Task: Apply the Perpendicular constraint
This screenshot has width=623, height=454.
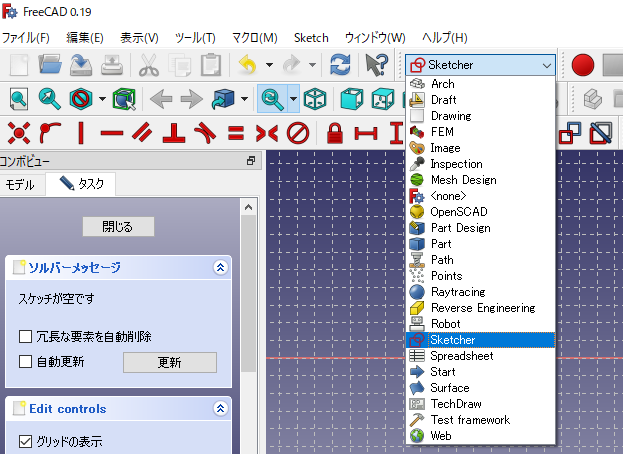Action: pos(174,133)
